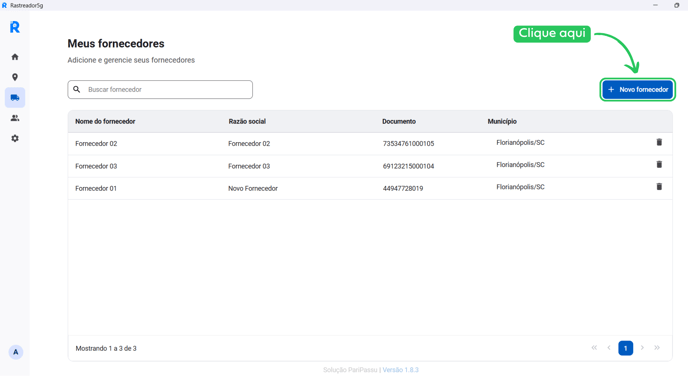Restore the Rastreador5g window size
Image resolution: width=688 pixels, height=387 pixels.
click(676, 5)
